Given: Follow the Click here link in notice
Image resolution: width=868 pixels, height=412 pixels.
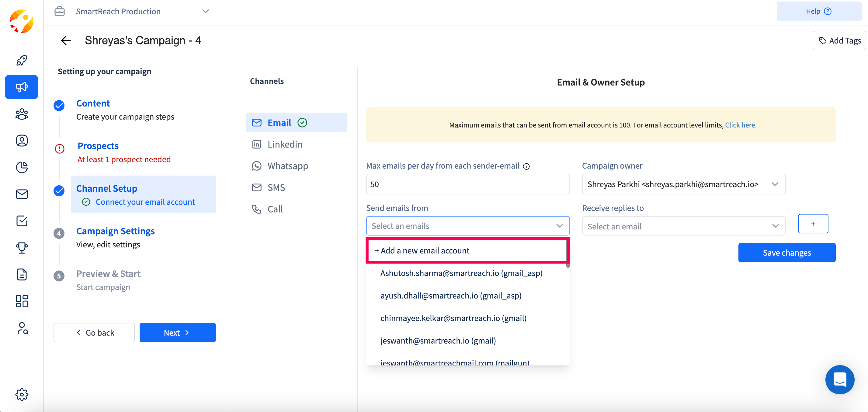Looking at the screenshot, I should click(740, 125).
